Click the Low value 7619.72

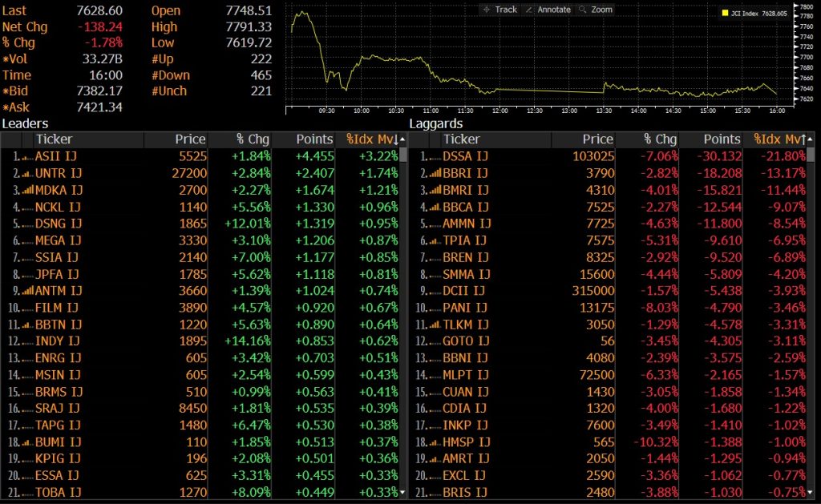pos(249,43)
